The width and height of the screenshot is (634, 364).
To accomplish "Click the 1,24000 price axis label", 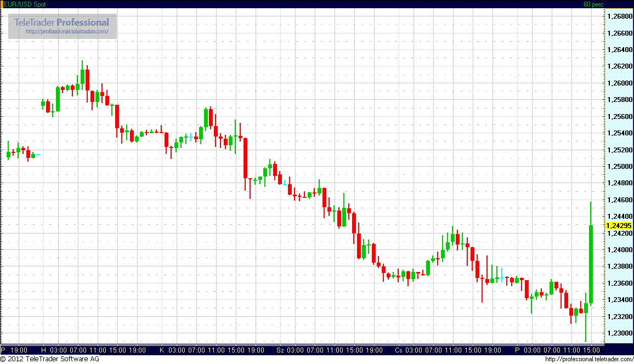I will 619,249.
